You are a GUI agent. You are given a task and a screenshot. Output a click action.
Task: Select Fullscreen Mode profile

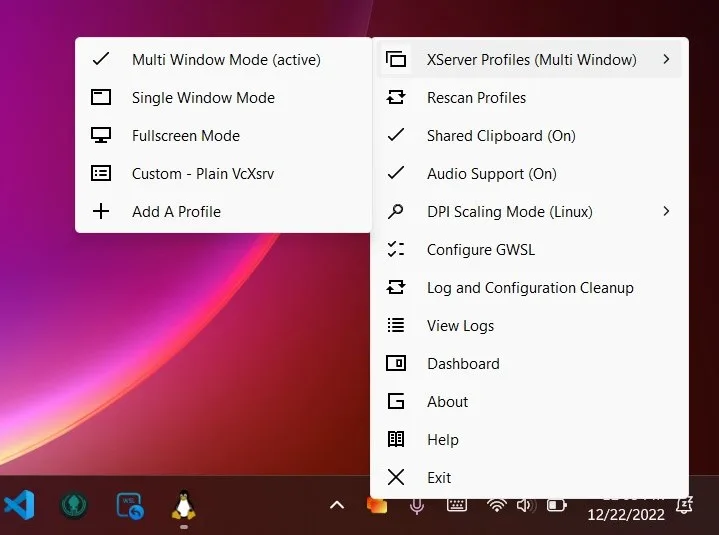223,135
